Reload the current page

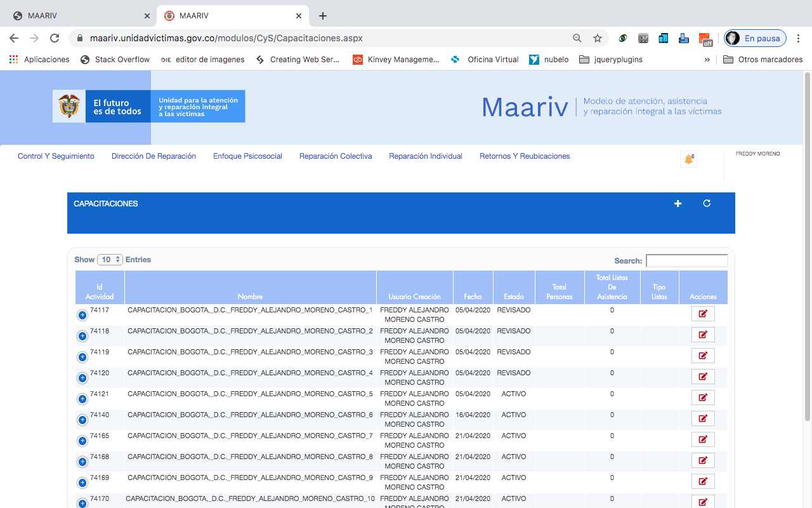(55, 38)
